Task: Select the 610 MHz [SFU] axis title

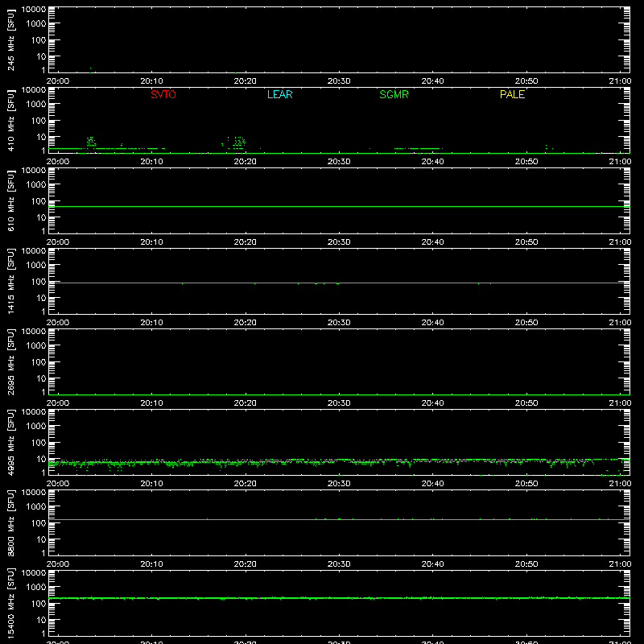Action: [x=10, y=200]
